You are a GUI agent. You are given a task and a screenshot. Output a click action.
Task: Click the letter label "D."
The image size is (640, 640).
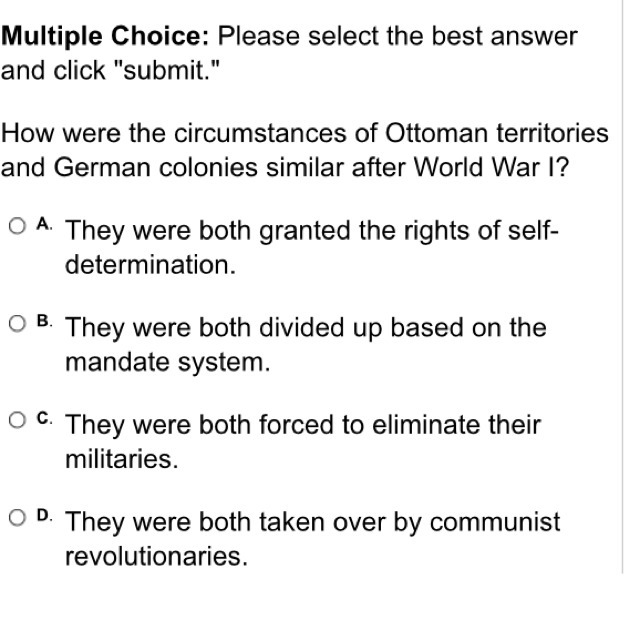point(44,516)
